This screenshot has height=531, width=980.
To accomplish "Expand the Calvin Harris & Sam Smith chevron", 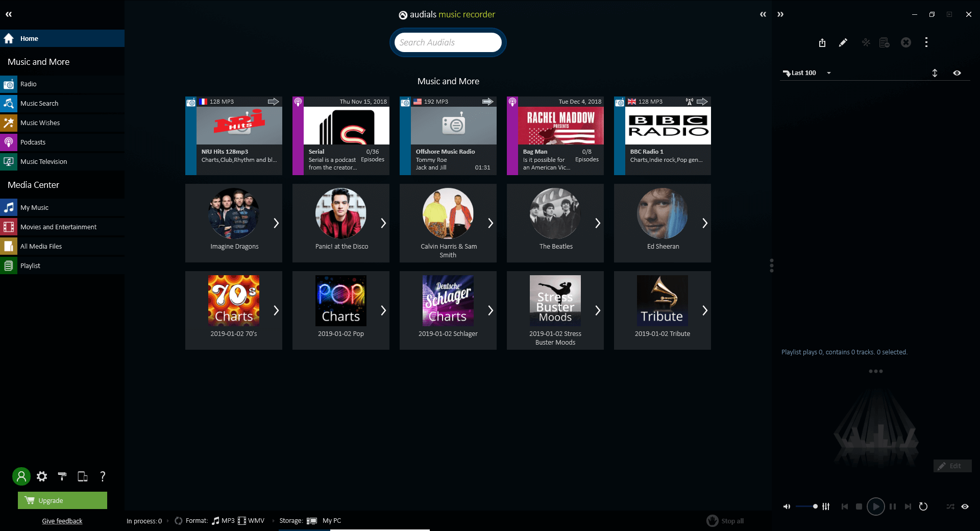I will pos(491,223).
